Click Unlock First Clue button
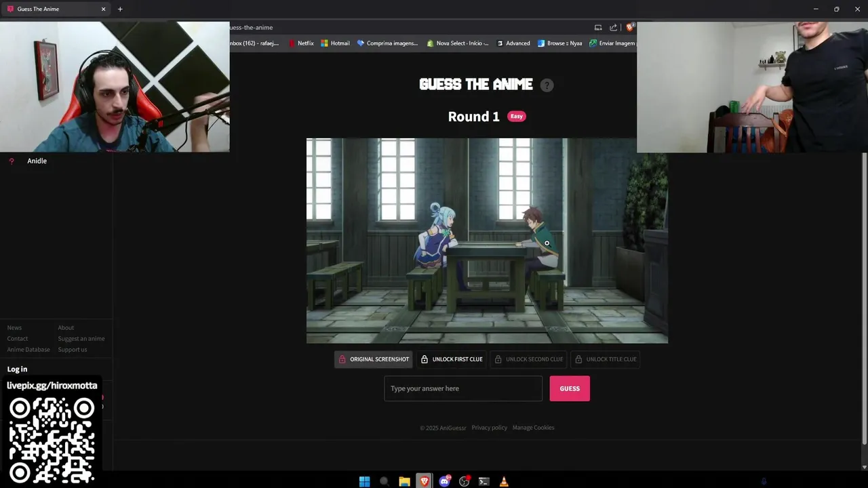This screenshot has height=488, width=868. (451, 359)
